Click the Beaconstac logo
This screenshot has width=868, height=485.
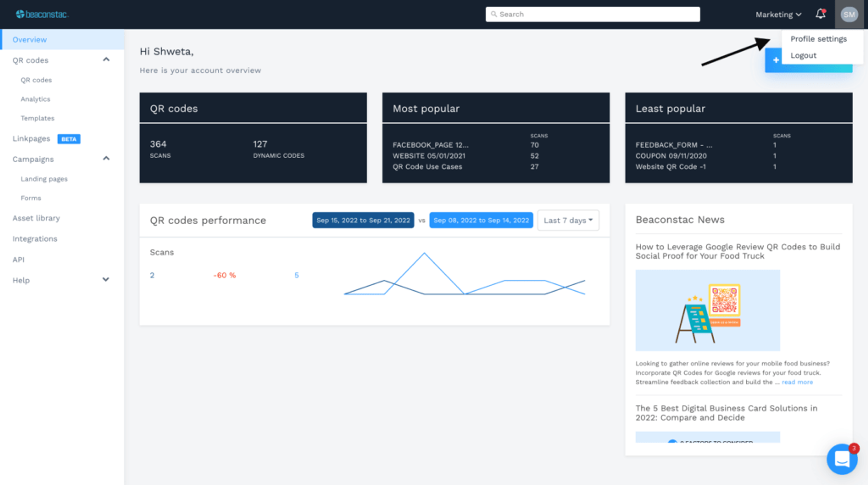coord(42,14)
